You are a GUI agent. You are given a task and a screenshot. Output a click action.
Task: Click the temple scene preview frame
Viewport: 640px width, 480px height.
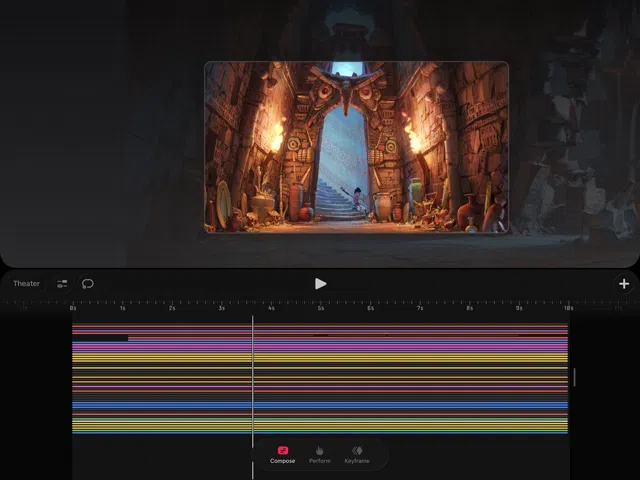pyautogui.click(x=356, y=147)
